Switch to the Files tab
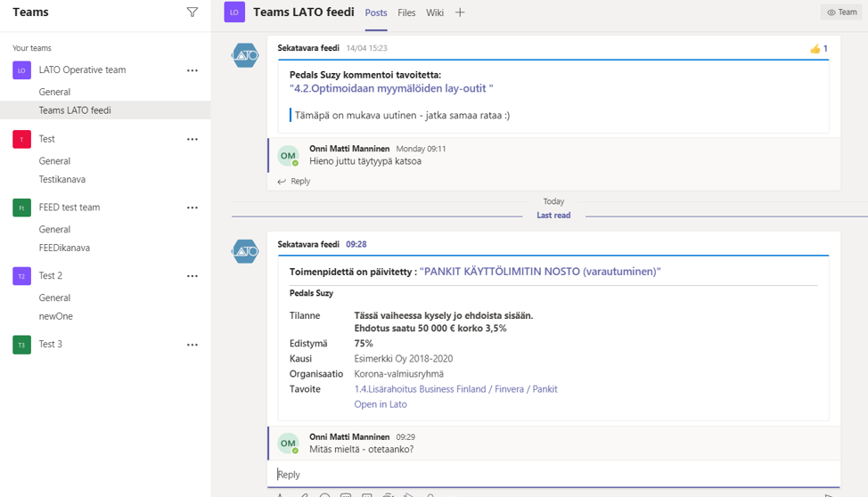Screen dimensions: 868x497 click(406, 12)
